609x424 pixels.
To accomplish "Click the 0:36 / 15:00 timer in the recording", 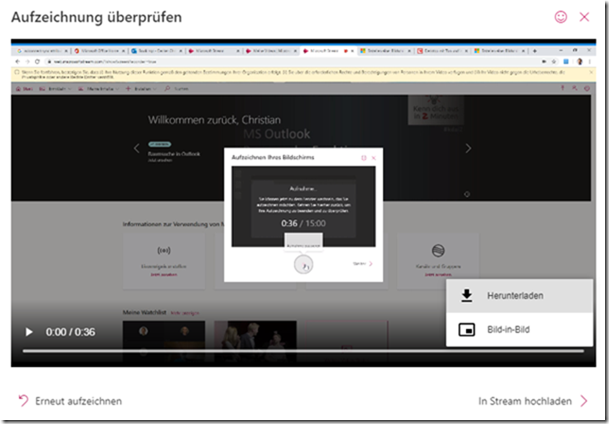I will click(x=303, y=223).
